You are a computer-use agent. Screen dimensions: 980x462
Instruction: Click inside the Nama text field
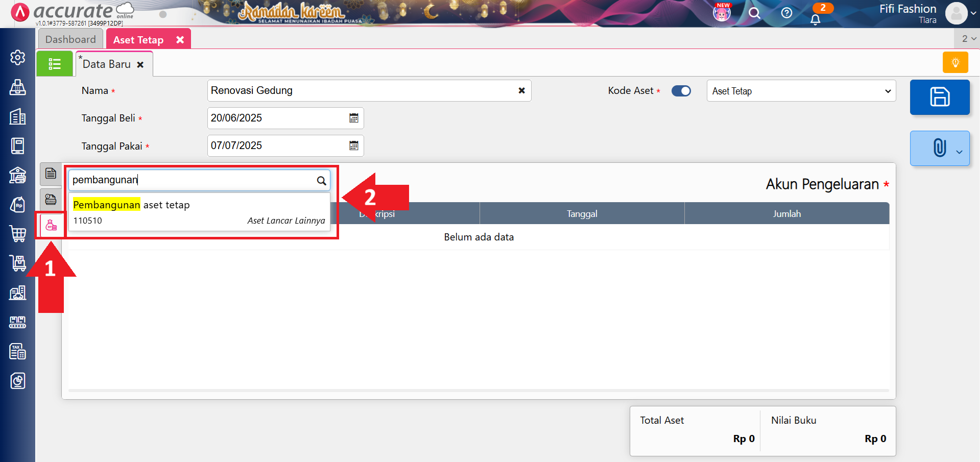(x=357, y=91)
